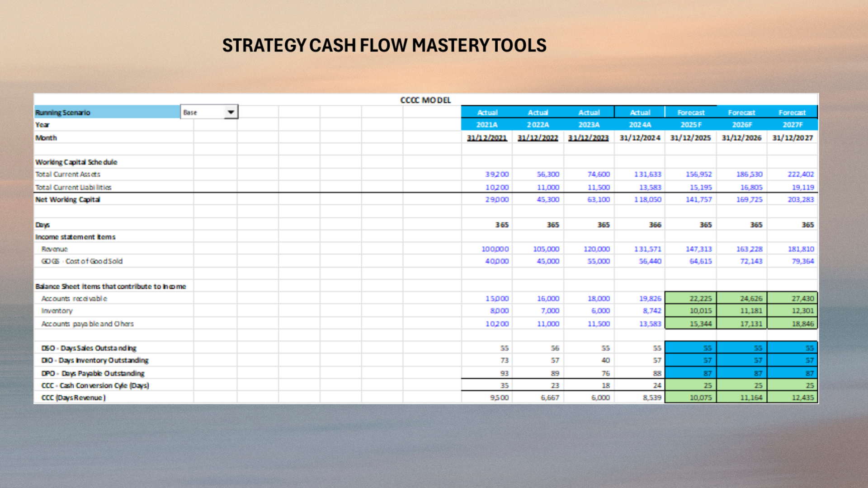Click the 31/12/2022 underlined date
Viewport: 868px width, 488px height.
538,138
